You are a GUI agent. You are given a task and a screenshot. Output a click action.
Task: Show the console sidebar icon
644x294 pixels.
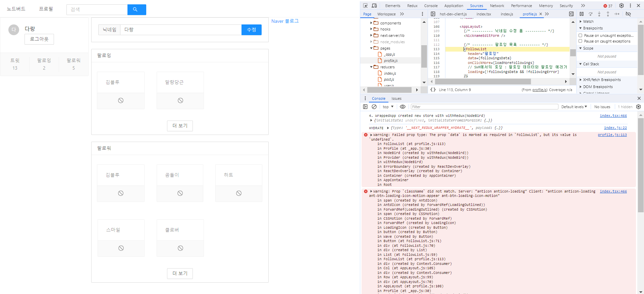coord(365,107)
